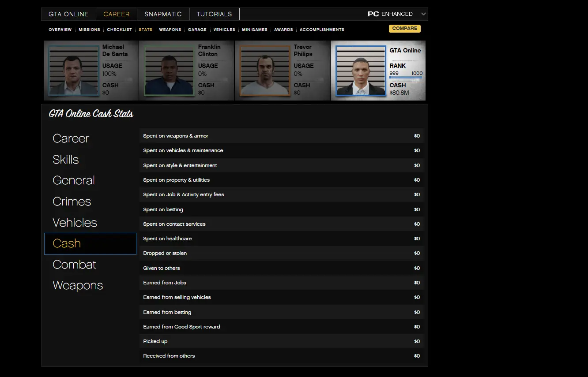Screen dimensions: 588x377
Task: Click 'Spent on vehicles & maintenance' row
Action: point(282,150)
